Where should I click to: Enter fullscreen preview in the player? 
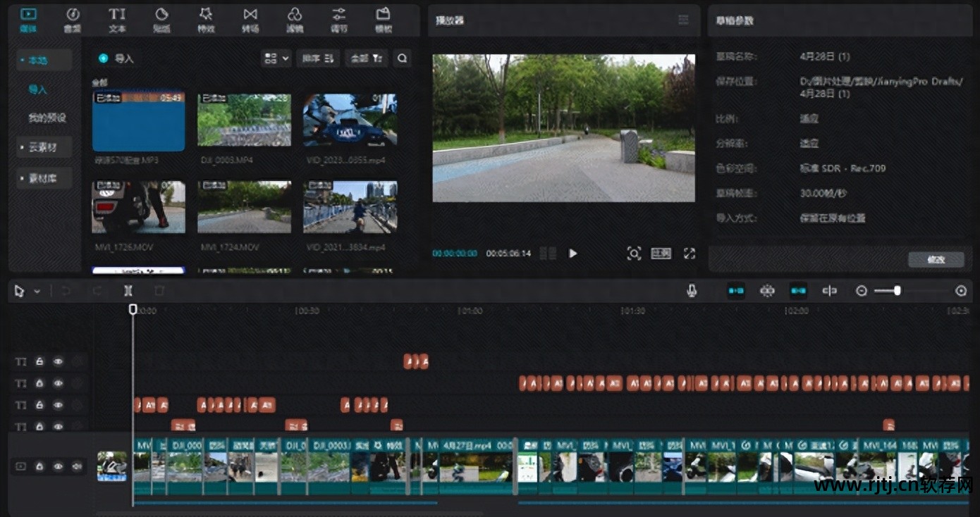689,254
